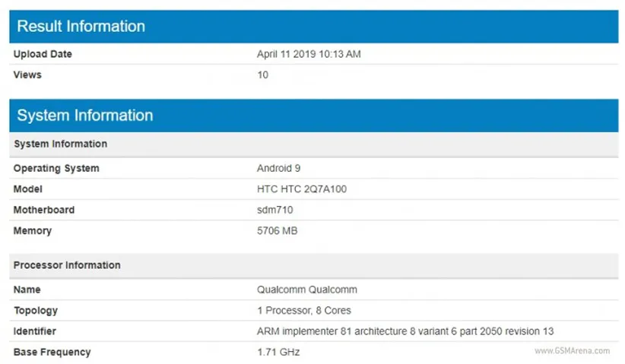Select the Topology row label
This screenshot has height=364, width=625.
[36, 311]
